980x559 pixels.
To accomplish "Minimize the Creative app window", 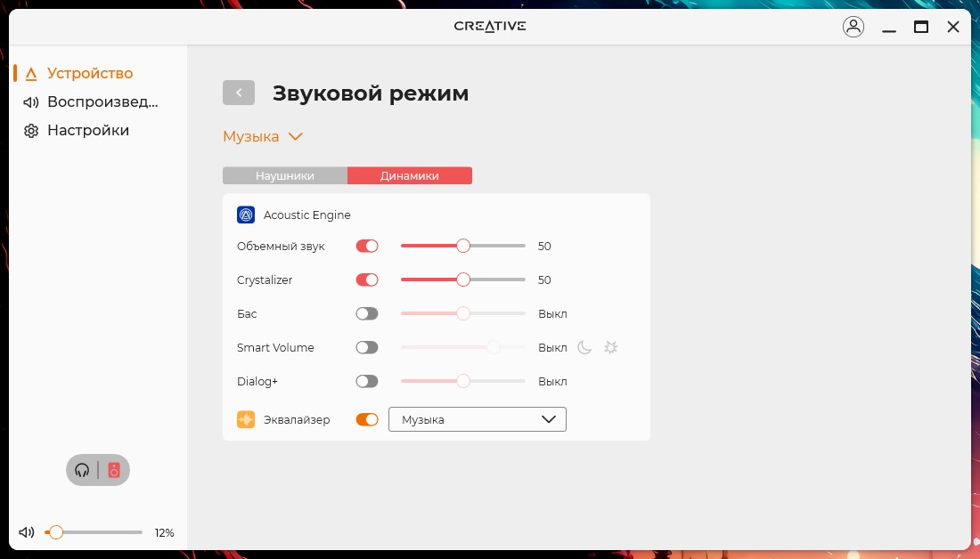I will 889,30.
